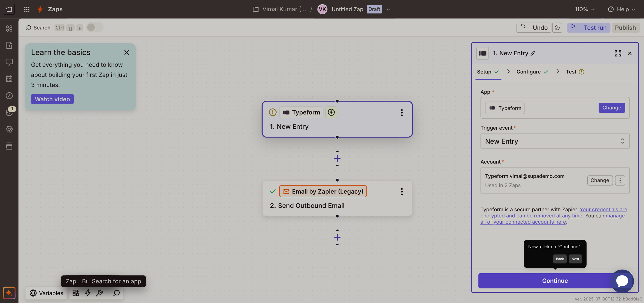Viewport: 644px width, 303px height.
Task: Click the instant trigger lightning badge
Action: pyautogui.click(x=331, y=112)
